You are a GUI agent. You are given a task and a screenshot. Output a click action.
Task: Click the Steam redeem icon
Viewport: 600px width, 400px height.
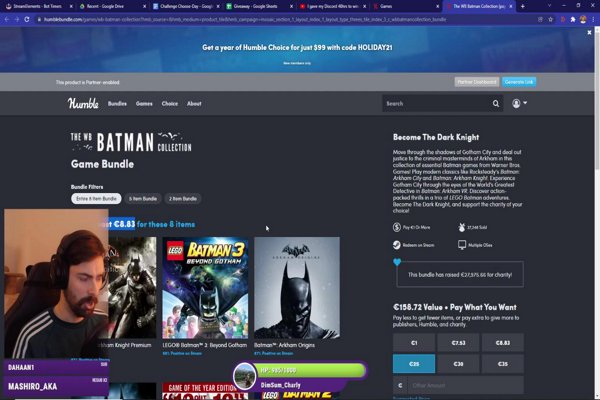396,245
